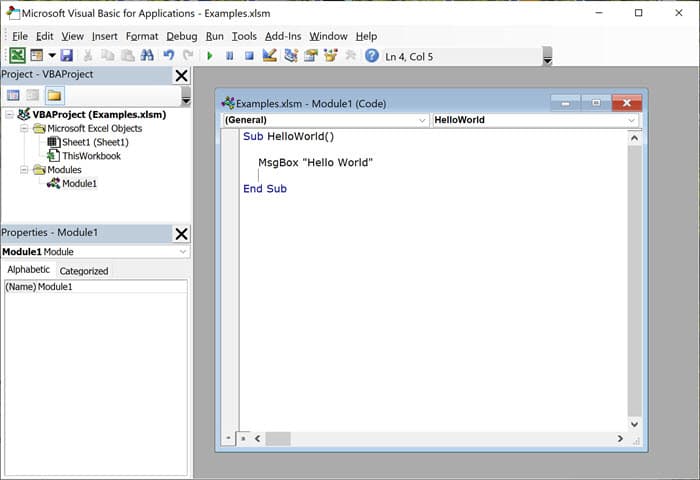Select VBAProject (Examples.xlsm) in tree
This screenshot has width=700, height=480.
coord(99,115)
